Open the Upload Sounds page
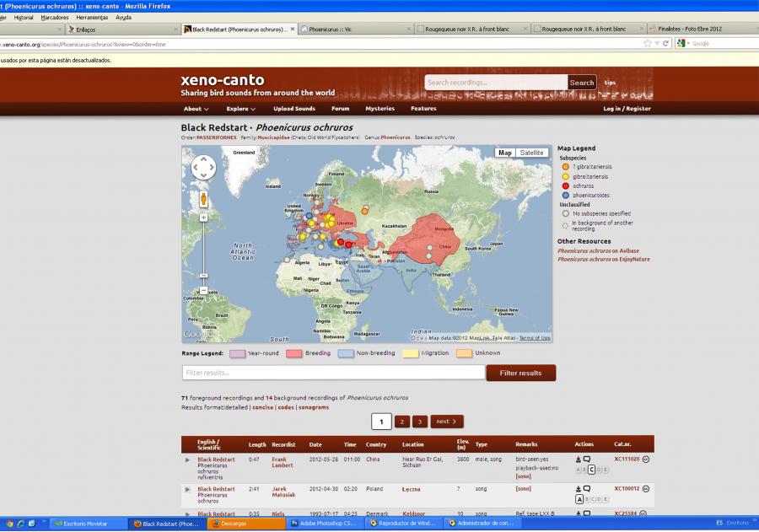Viewport: 759px width, 532px height. point(294,109)
